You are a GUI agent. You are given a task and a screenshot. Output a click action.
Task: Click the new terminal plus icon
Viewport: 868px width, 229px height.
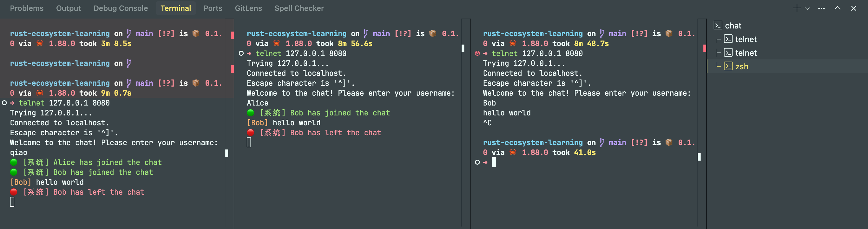pyautogui.click(x=797, y=8)
